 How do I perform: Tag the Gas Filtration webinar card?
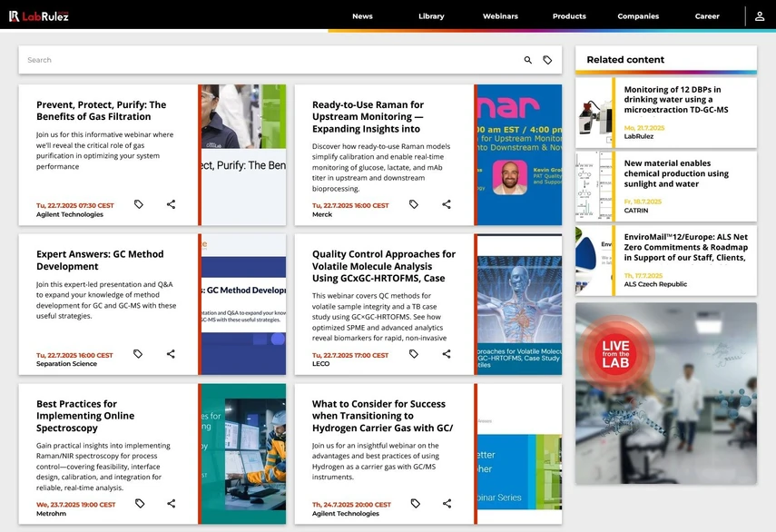[139, 204]
